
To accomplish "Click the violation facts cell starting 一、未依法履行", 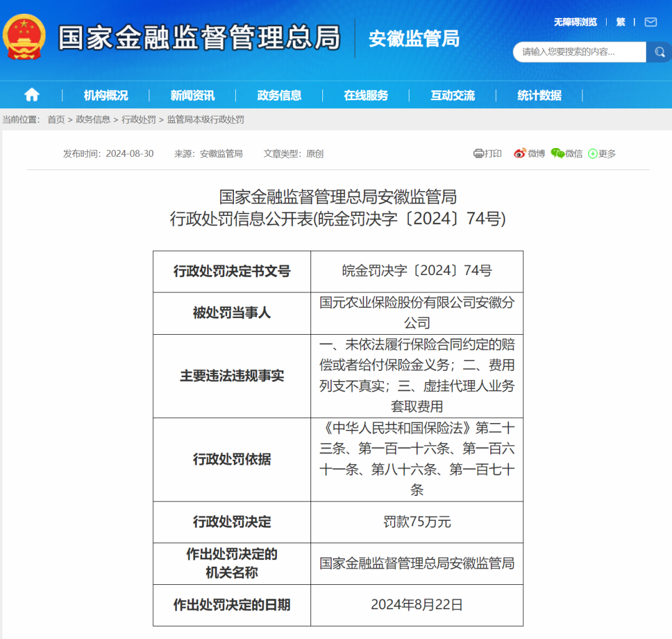I will click(417, 376).
